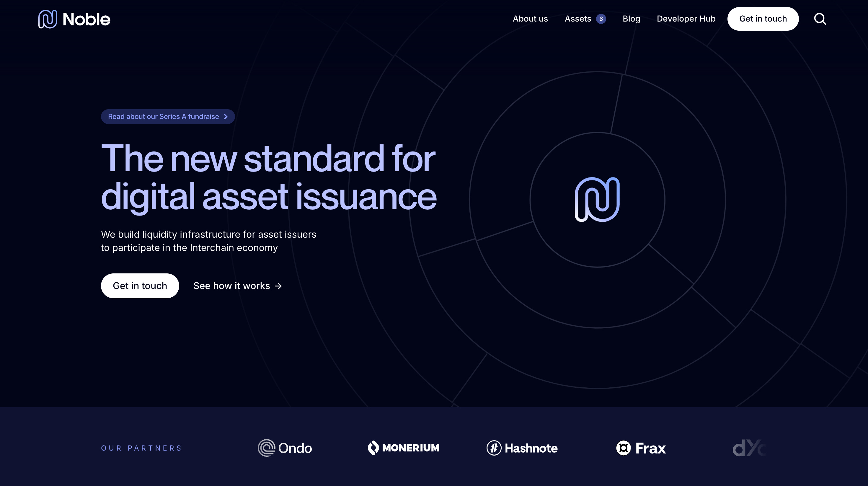Read about our Series A fundraise
The image size is (868, 486).
tap(164, 117)
